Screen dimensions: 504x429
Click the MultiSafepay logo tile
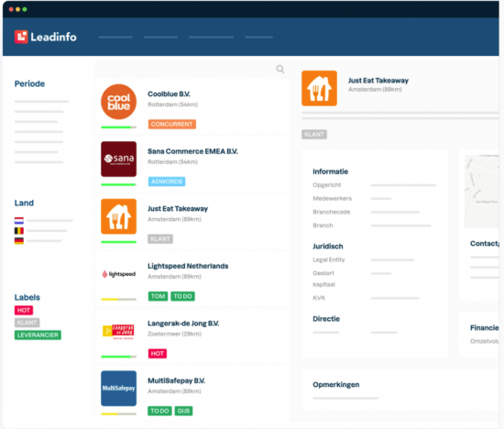118,389
